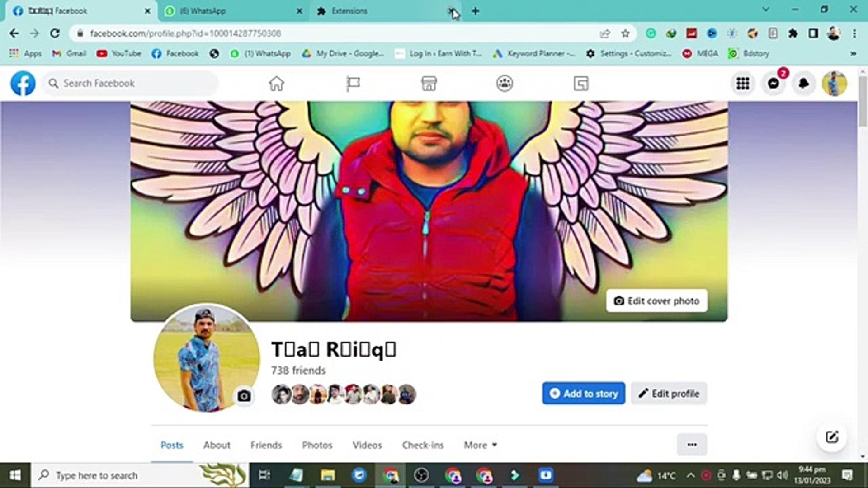The image size is (868, 488).
Task: Open the Bdstory extension icon
Action: point(733,53)
